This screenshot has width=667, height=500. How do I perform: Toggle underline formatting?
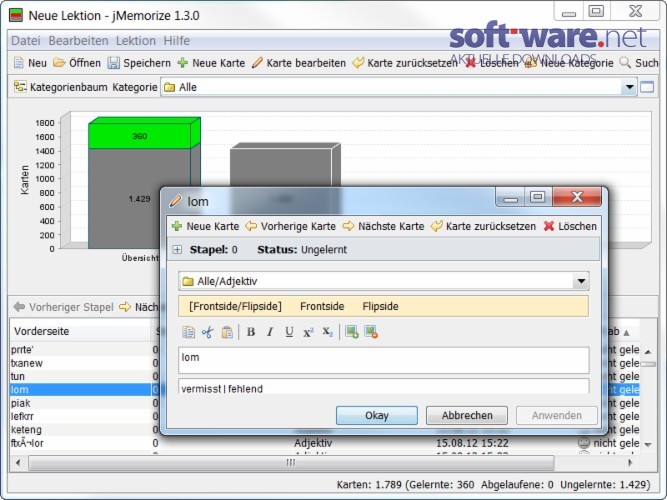[x=289, y=332]
